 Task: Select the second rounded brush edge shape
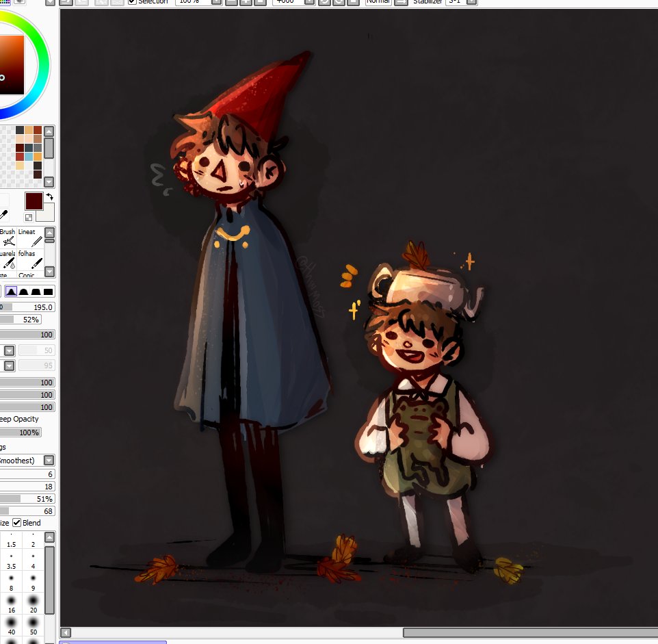pyautogui.click(x=24, y=292)
